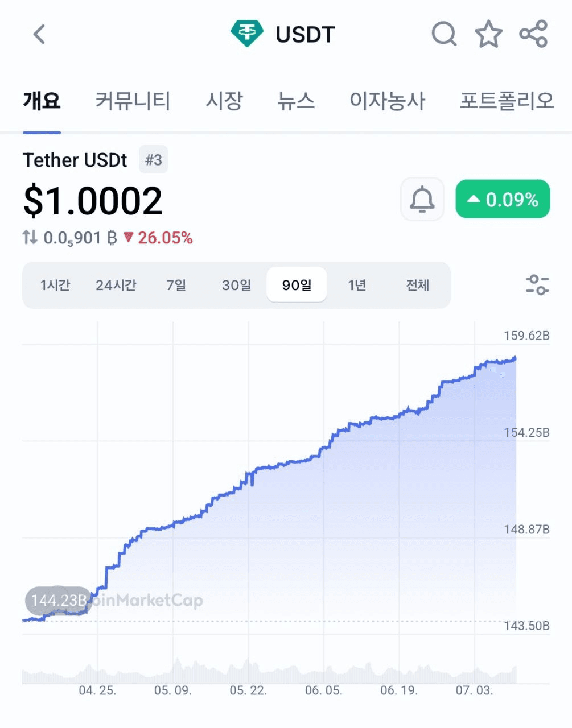The image size is (572, 728).
Task: Tap the #3 rank badge
Action: click(154, 160)
